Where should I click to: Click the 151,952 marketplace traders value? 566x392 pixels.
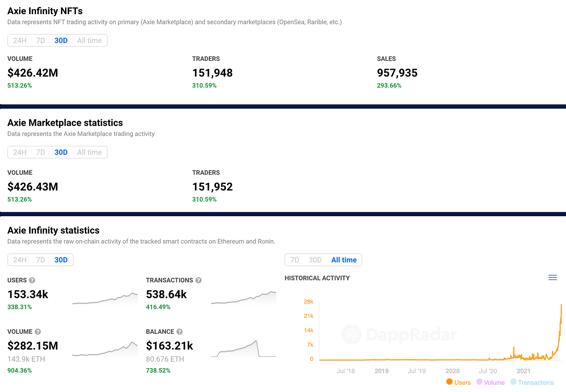212,187
